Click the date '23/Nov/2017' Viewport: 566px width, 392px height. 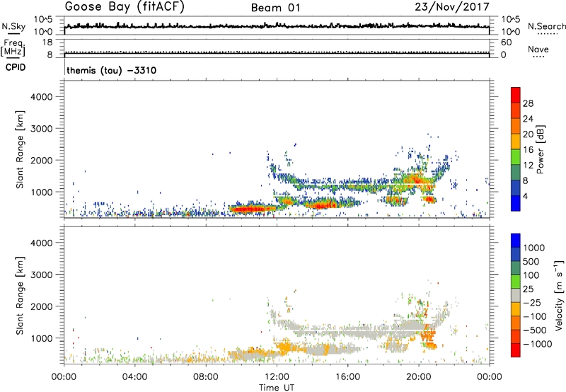(452, 7)
